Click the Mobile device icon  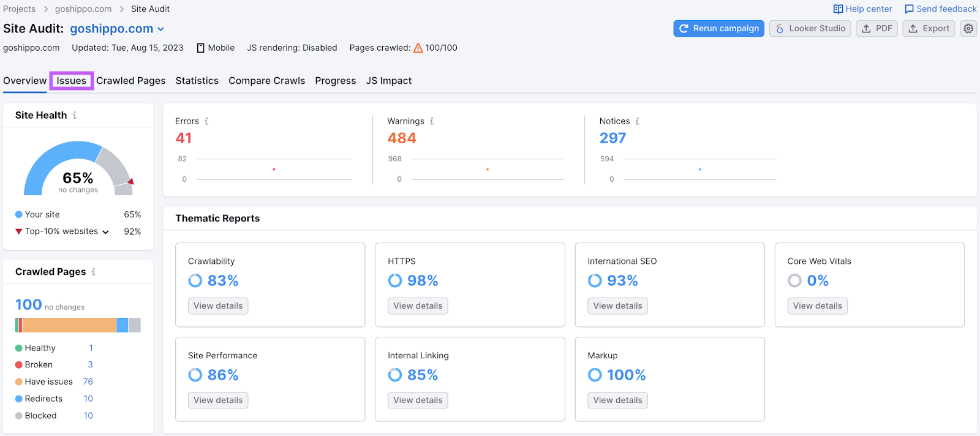[200, 48]
